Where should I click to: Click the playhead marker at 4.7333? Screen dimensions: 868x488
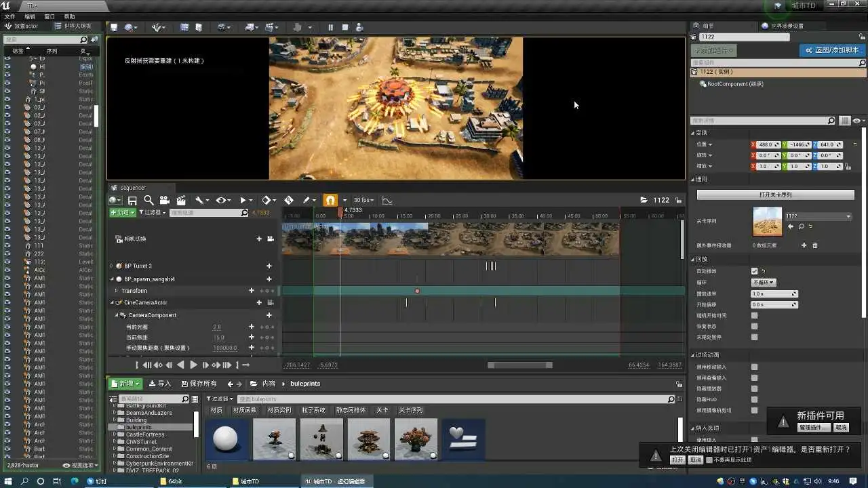[340, 212]
